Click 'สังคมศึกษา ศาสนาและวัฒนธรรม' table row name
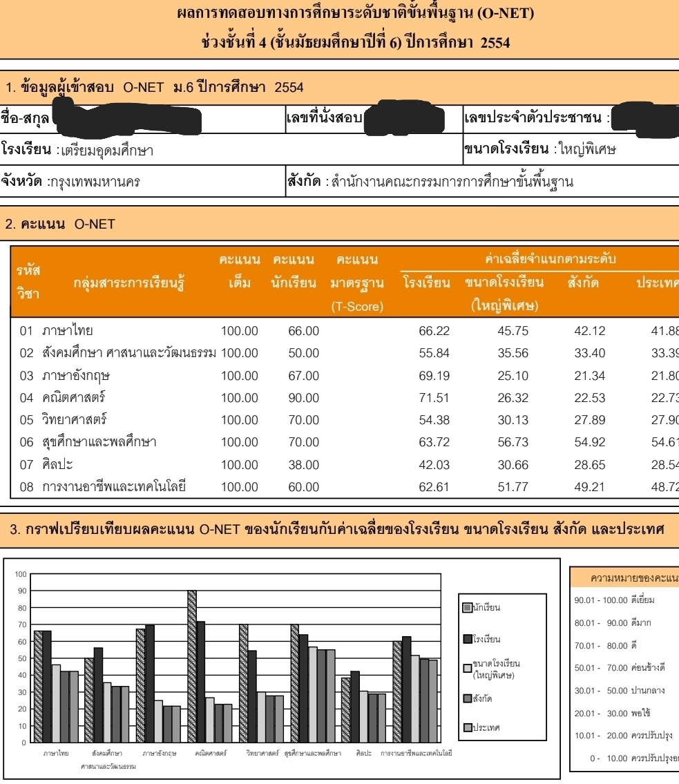This screenshot has height=784, width=679. tap(129, 353)
